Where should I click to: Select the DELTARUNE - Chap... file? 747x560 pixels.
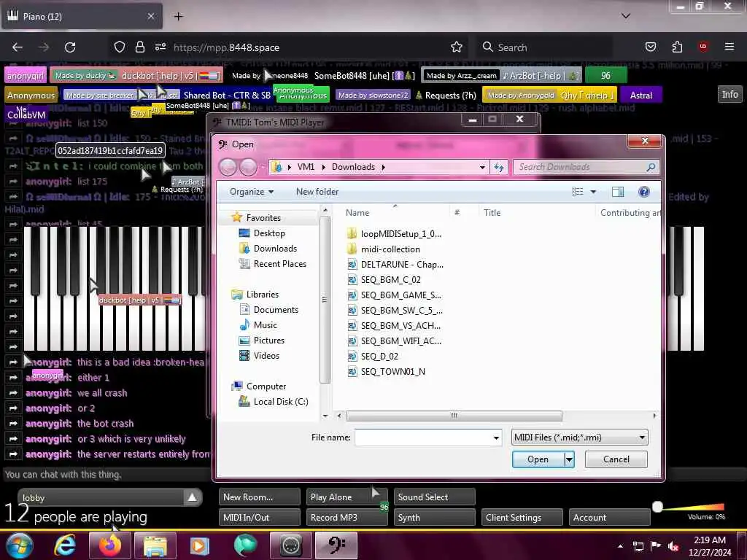pos(402,264)
